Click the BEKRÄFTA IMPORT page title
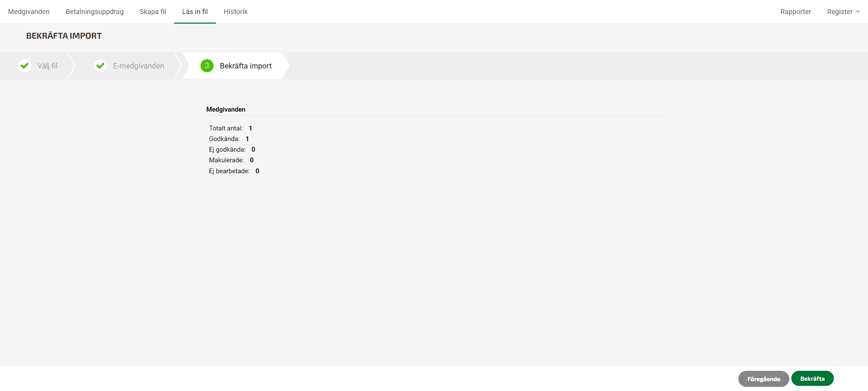 click(64, 36)
